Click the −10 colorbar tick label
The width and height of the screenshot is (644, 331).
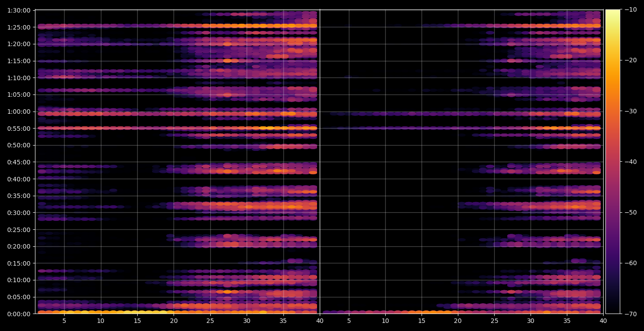pyautogui.click(x=630, y=10)
